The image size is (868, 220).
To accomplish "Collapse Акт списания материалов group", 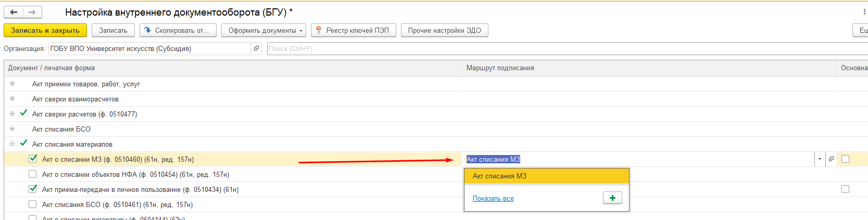I will coord(12,144).
